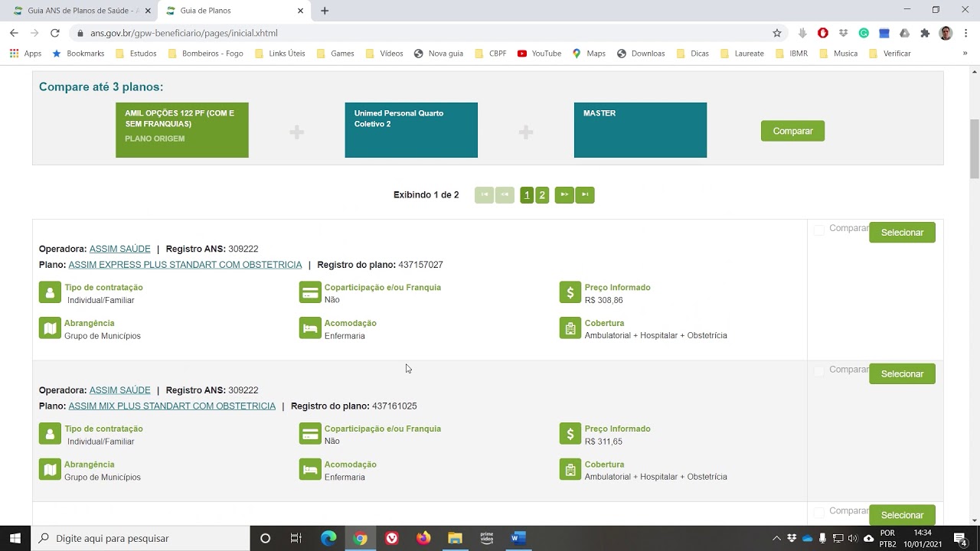Tick Comparar checkbox for ASSIM MIX PLUS plan
This screenshot has width=980, height=551.
(x=818, y=371)
